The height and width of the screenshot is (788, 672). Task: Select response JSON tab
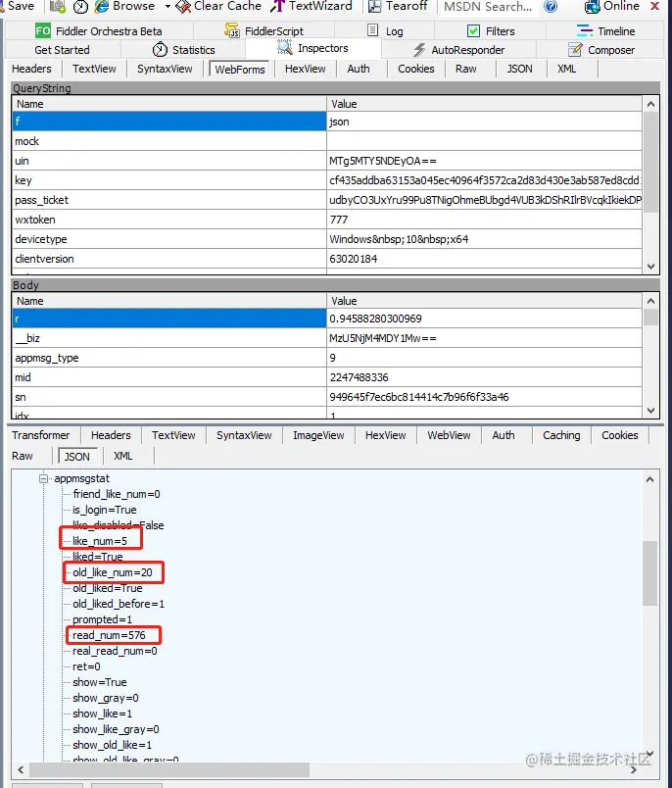click(76, 457)
